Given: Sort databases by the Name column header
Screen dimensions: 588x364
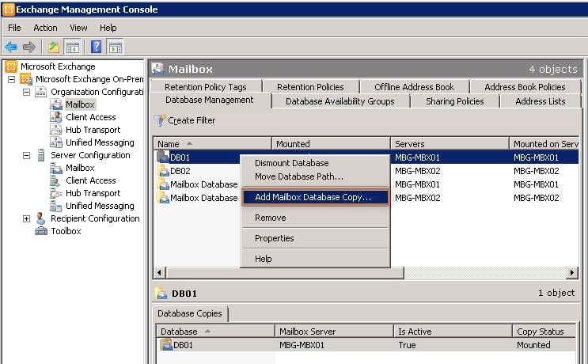Looking at the screenshot, I should click(212, 144).
